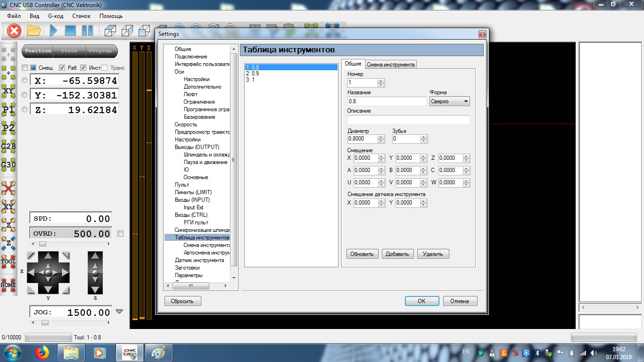Screen dimensions: 644x362
Task: Open the Вид menu
Action: click(x=34, y=16)
